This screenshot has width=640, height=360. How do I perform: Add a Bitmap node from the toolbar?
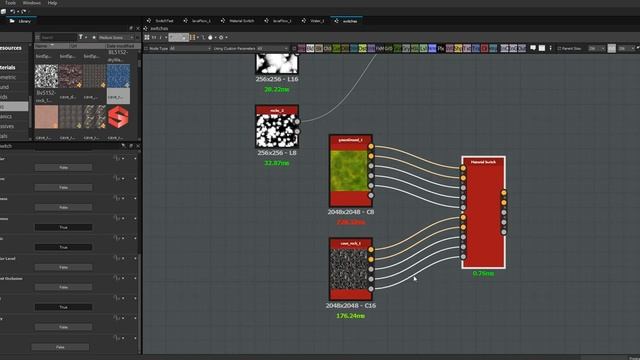pyautogui.click(x=301, y=48)
